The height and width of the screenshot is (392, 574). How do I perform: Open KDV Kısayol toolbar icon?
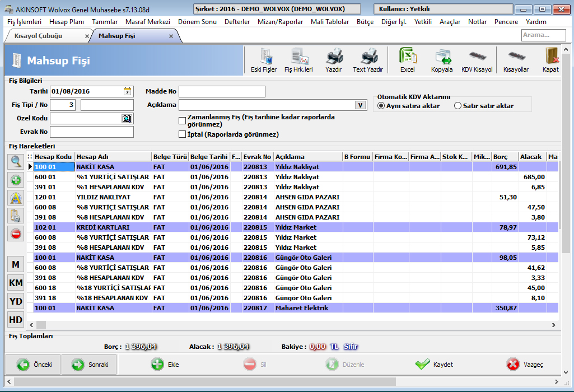[x=477, y=60]
